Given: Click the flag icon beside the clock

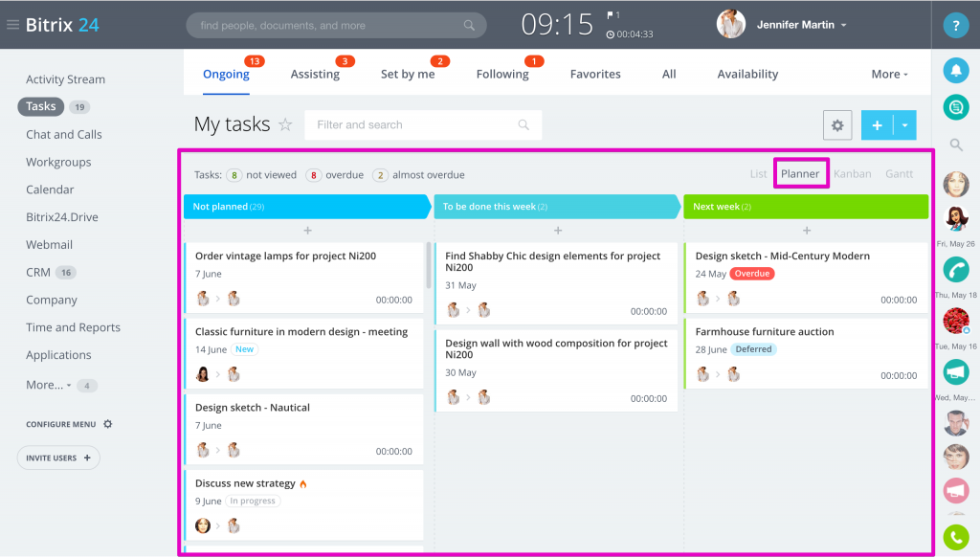Looking at the screenshot, I should [610, 15].
